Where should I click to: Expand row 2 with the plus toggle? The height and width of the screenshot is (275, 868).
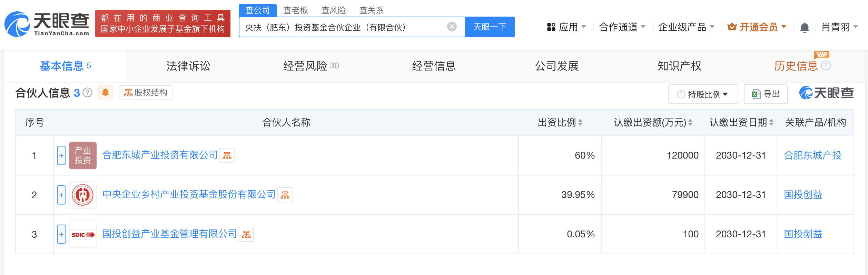61,195
